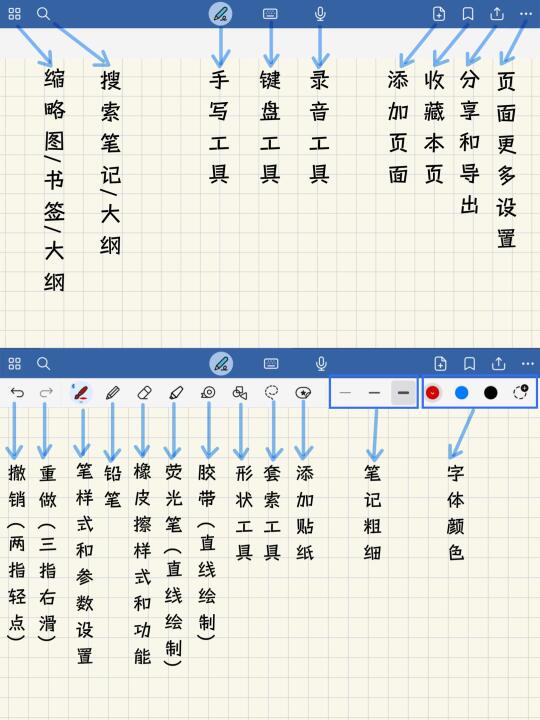Select the thinnest stroke width
The image size is (540, 720).
(345, 393)
